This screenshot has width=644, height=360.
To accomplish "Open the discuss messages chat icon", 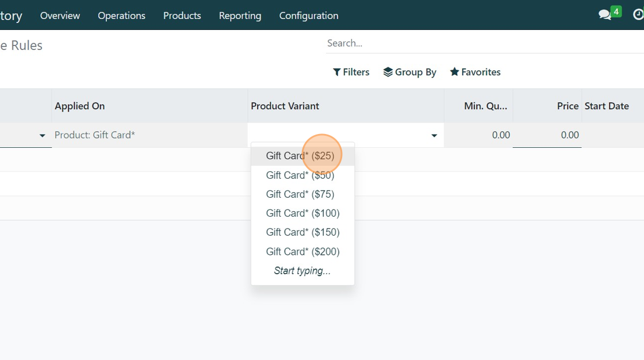I will pos(605,15).
